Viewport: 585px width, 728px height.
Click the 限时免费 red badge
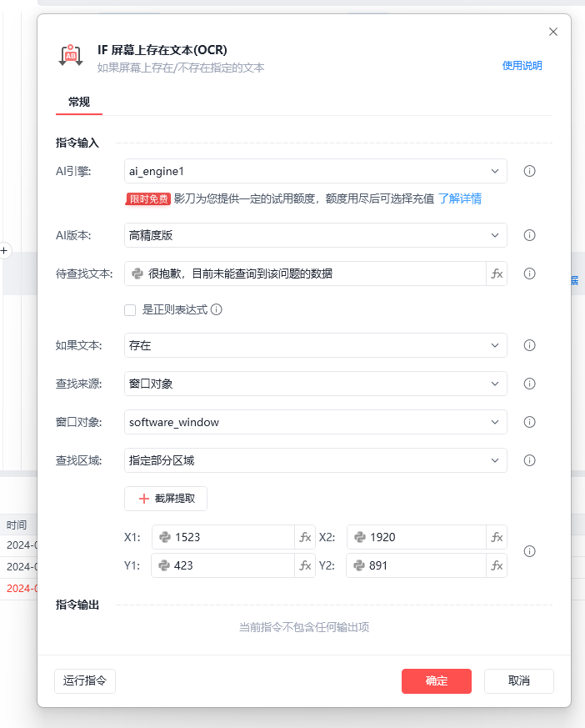tap(148, 198)
